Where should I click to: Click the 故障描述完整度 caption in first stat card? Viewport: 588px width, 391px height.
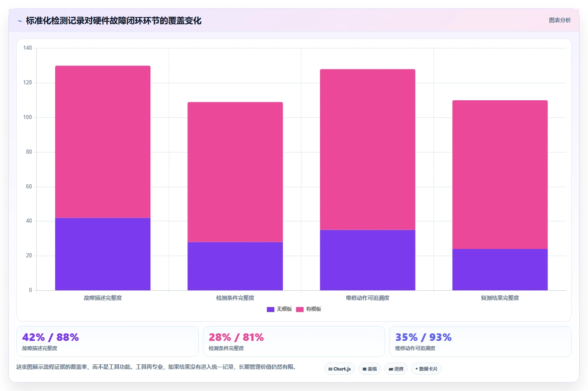tap(40, 348)
